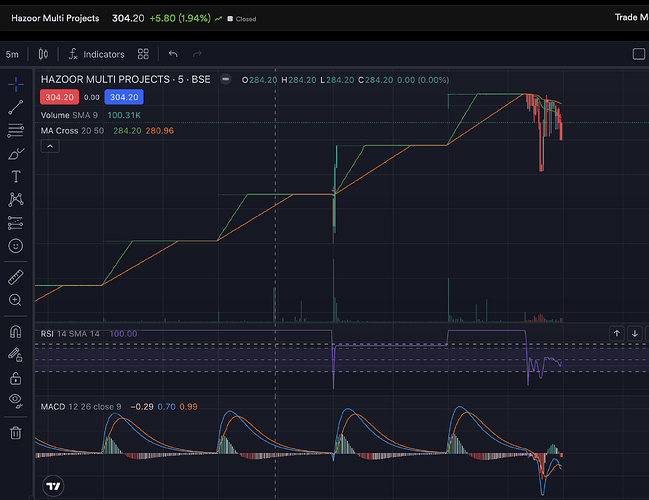This screenshot has width=649, height=500.
Task: Click the RSI value 100.00
Action: click(x=123, y=334)
